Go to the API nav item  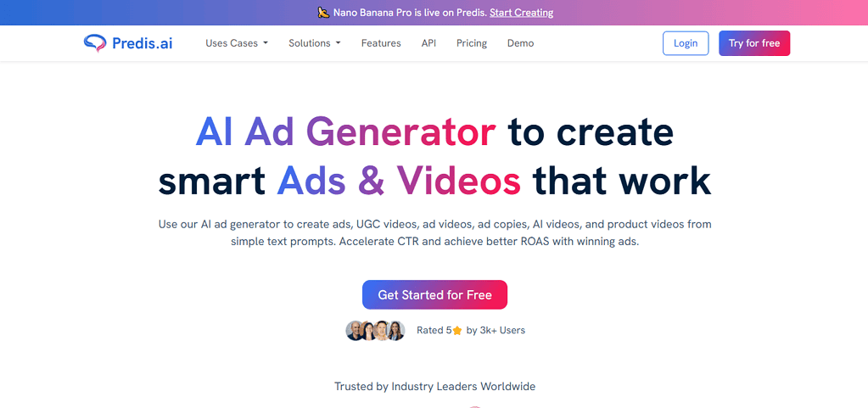pos(428,43)
